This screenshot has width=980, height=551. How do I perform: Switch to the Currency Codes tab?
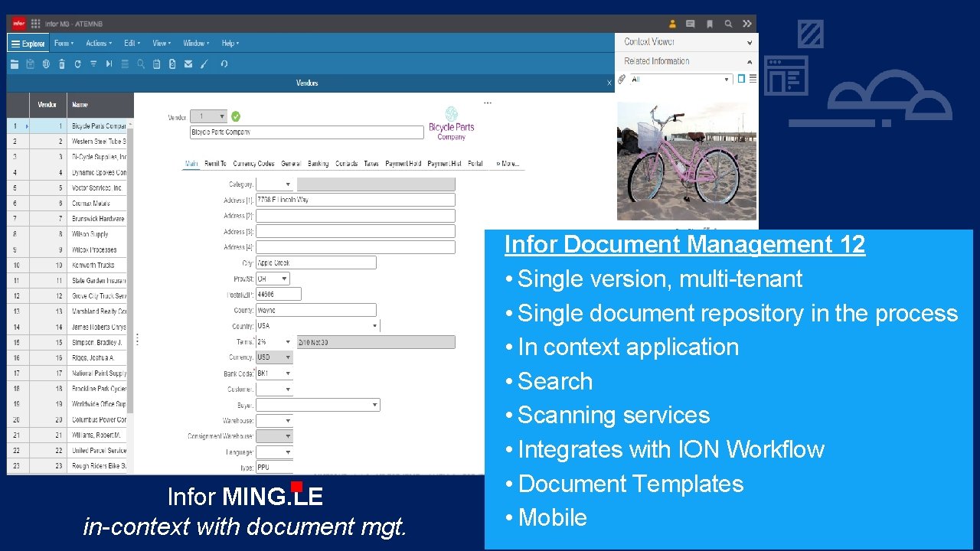(x=253, y=164)
